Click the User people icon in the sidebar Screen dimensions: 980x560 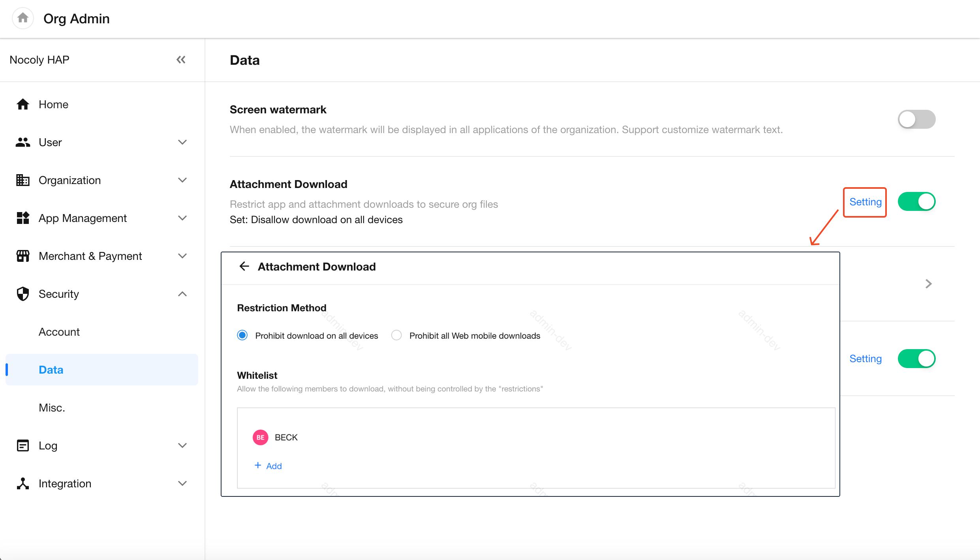pyautogui.click(x=23, y=142)
